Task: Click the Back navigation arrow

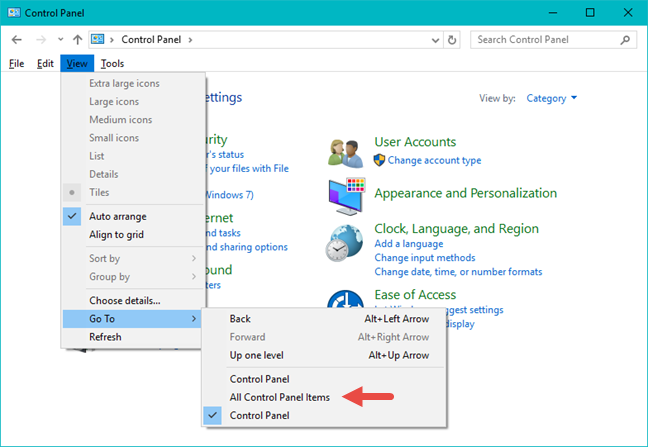Action: (17, 40)
